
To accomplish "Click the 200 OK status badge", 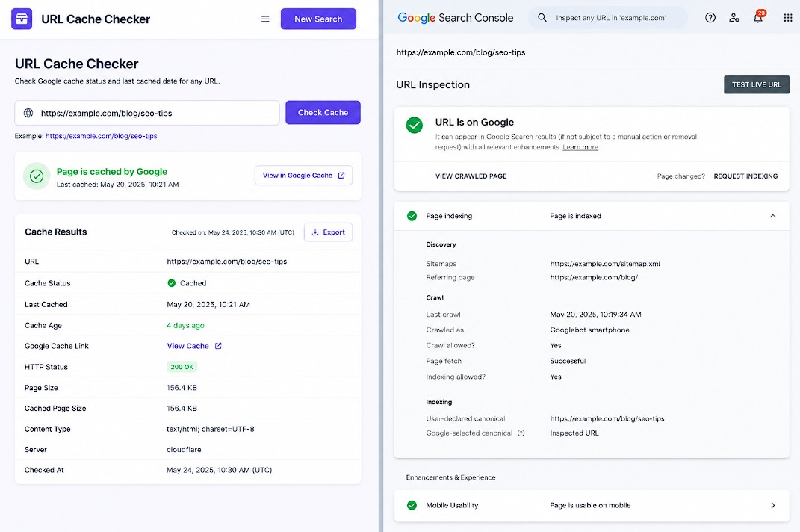I will [182, 367].
